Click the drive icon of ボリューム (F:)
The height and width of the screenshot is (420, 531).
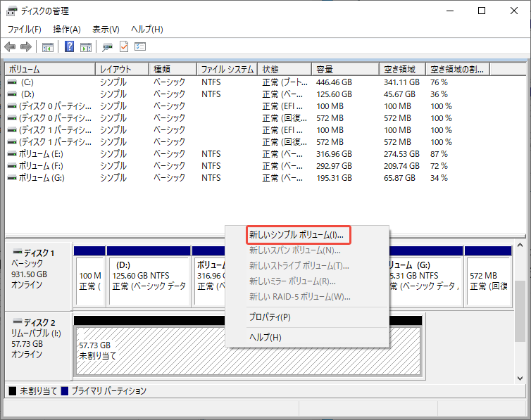pyautogui.click(x=12, y=166)
